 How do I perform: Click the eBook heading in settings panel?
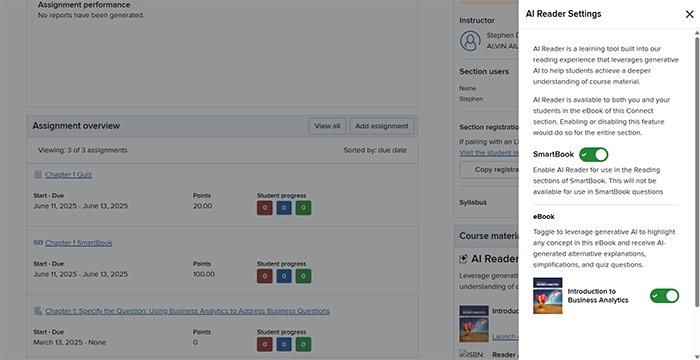[543, 217]
